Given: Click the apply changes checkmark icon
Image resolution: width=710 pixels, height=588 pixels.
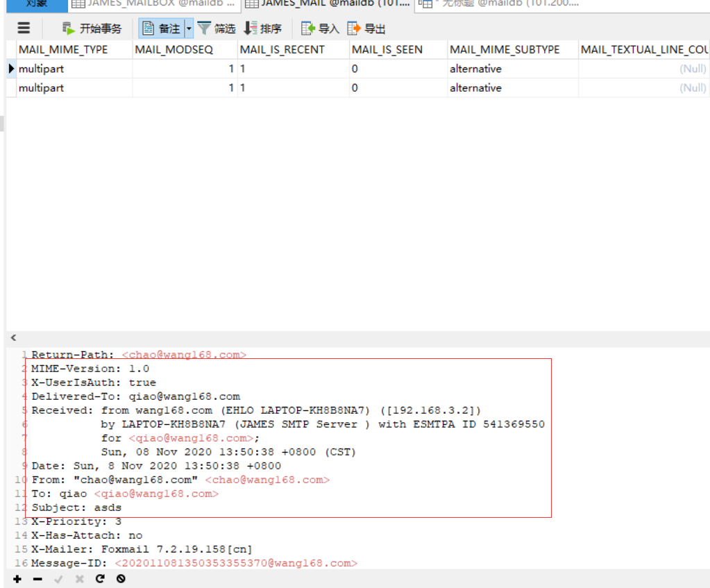Looking at the screenshot, I should click(58, 578).
